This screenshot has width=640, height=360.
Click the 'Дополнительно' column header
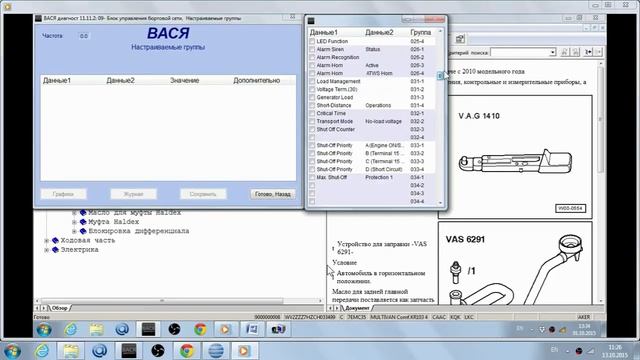[256, 80]
